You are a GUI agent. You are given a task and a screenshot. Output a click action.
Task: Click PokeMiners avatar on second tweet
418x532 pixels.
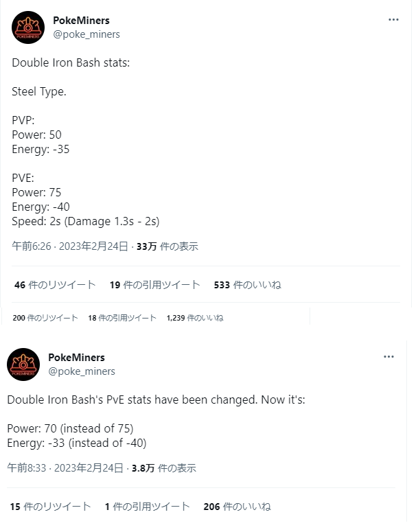[23, 365]
